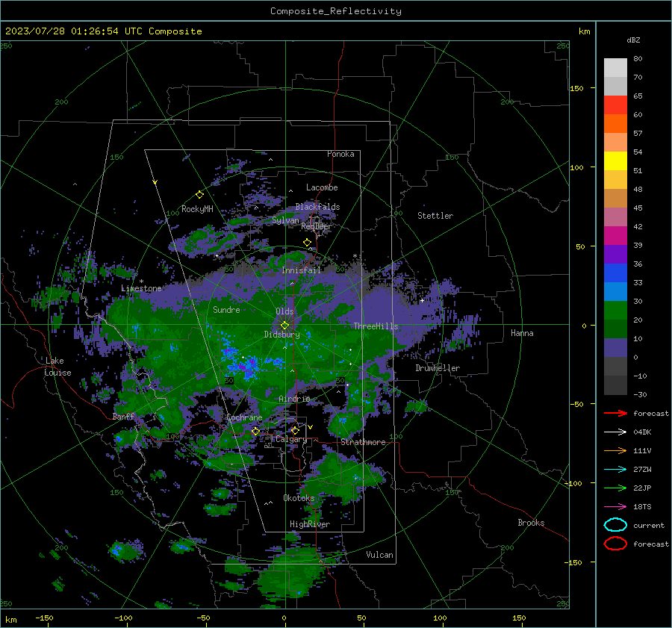Select the Drumheller label
The image size is (672, 628).
click(438, 368)
